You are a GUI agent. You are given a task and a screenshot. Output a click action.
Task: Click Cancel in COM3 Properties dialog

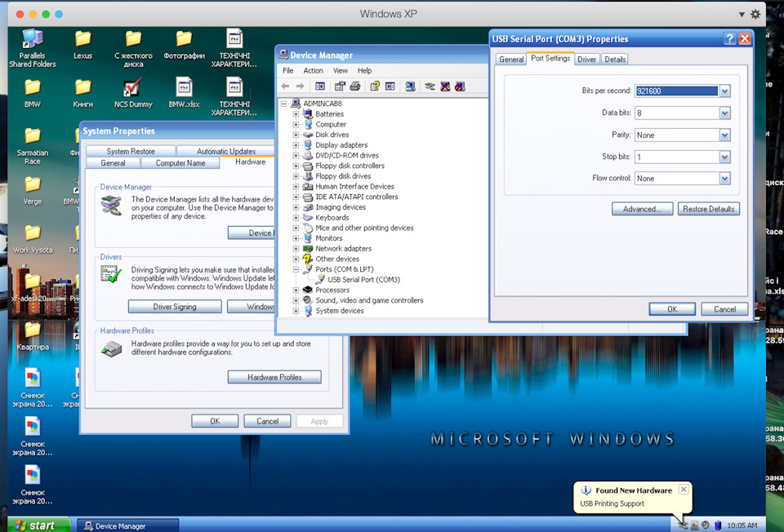pos(724,309)
